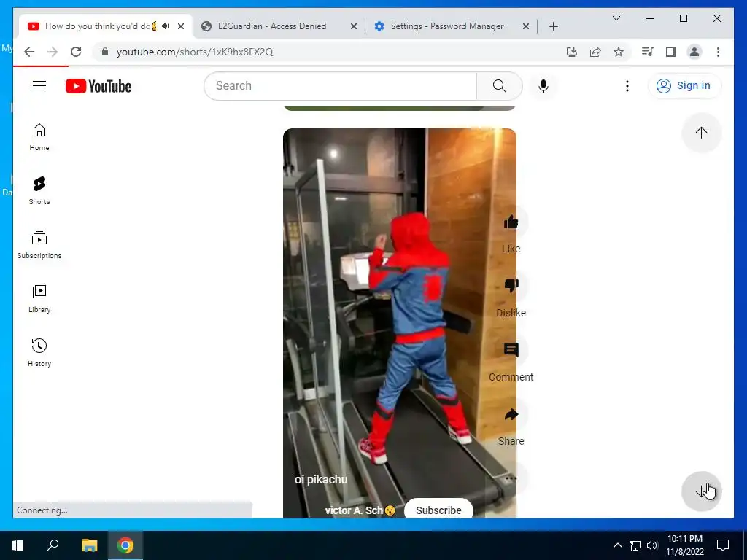Click Chrome icon in taskbar
The image size is (747, 560).
coord(125,545)
